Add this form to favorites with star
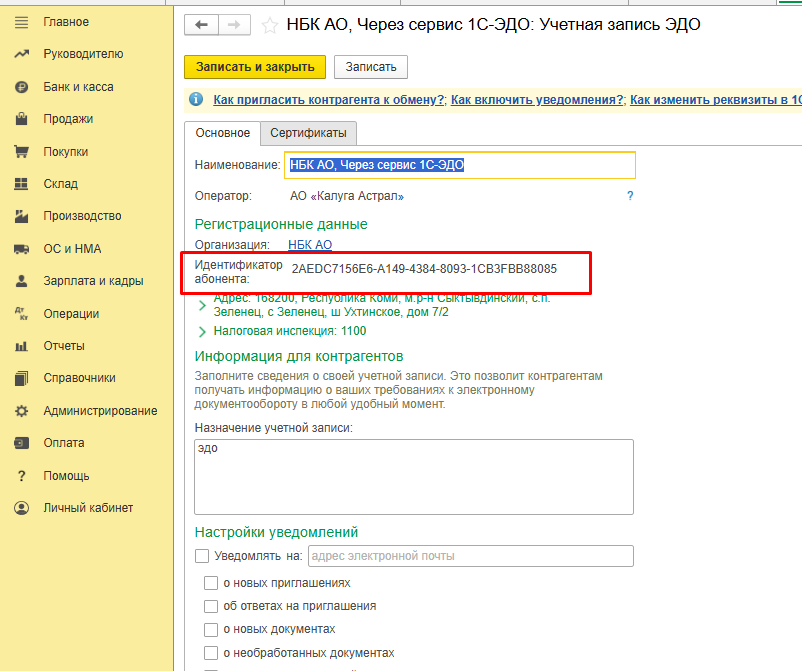This screenshot has height=671, width=802. (270, 25)
